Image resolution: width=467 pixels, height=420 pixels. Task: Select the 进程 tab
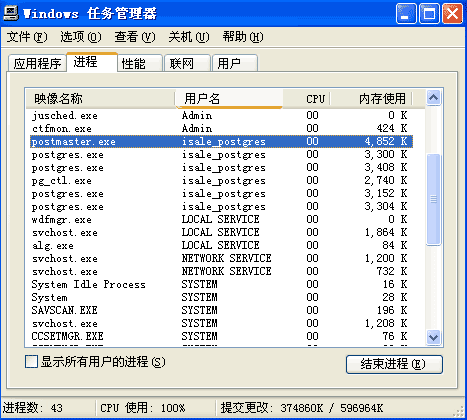pos(92,62)
